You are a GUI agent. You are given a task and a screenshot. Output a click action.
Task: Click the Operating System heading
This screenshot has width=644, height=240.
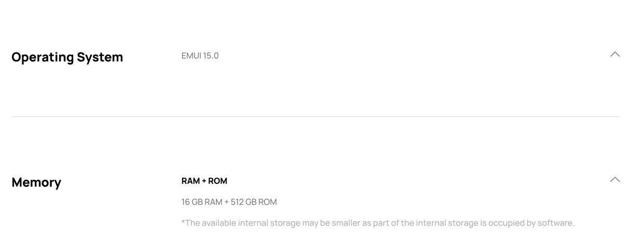pos(67,57)
